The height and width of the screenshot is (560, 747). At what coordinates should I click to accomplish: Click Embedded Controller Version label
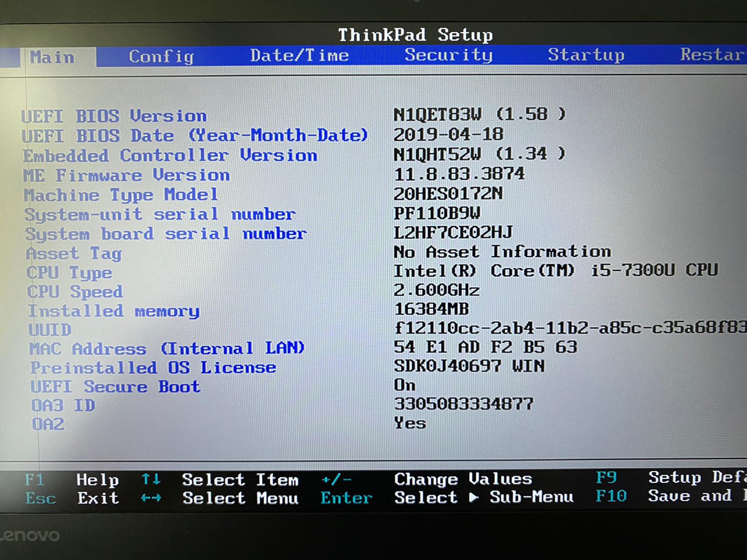click(x=170, y=155)
